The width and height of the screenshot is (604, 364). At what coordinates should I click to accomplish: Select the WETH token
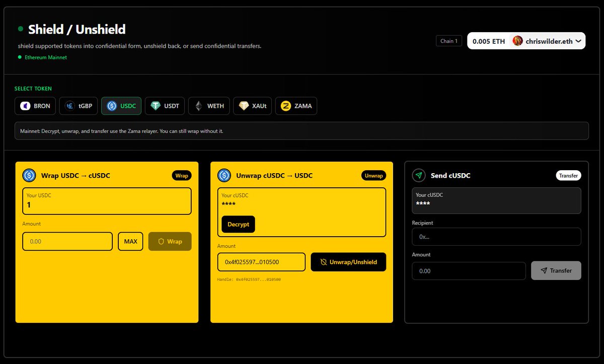click(x=209, y=106)
